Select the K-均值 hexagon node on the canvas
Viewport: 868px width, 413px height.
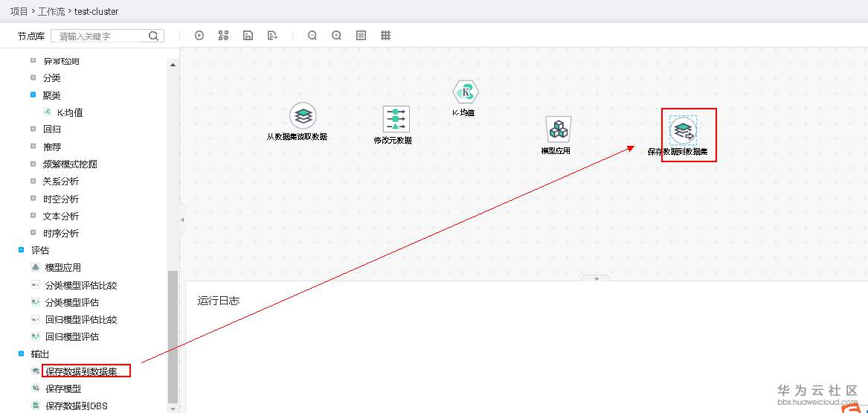click(x=466, y=92)
